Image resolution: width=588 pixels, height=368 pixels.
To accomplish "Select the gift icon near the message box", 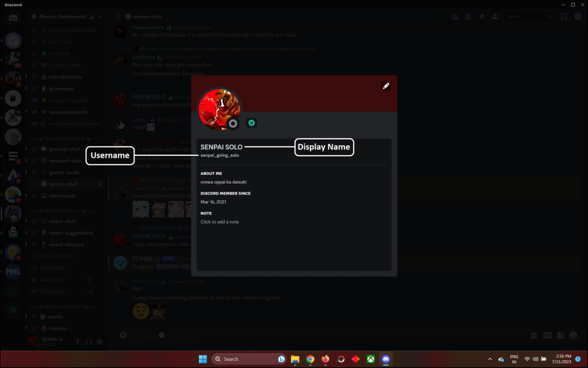I will (534, 335).
